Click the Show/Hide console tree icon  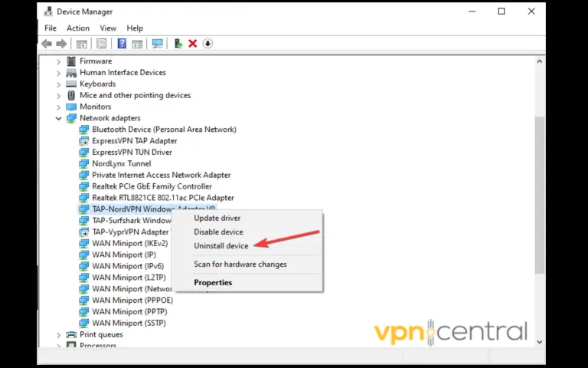tap(82, 44)
